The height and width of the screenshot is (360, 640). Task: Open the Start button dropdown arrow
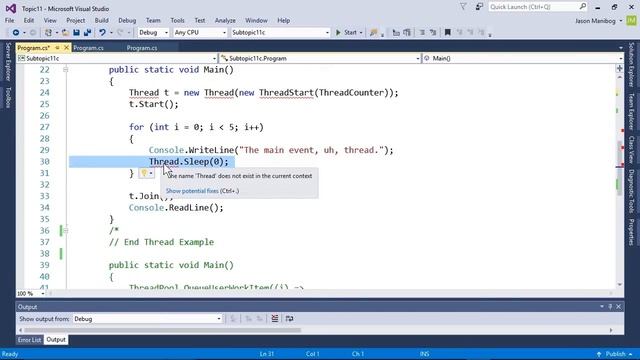point(361,32)
